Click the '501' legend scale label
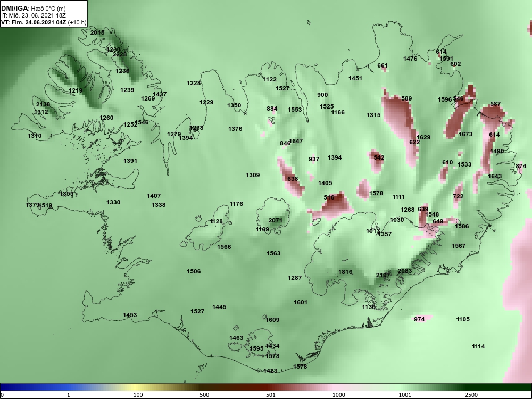 (271, 395)
